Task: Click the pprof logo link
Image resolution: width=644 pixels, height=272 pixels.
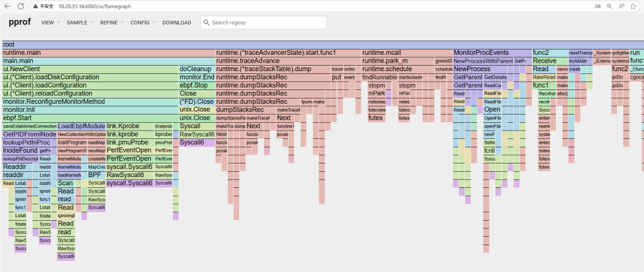Action: click(18, 23)
